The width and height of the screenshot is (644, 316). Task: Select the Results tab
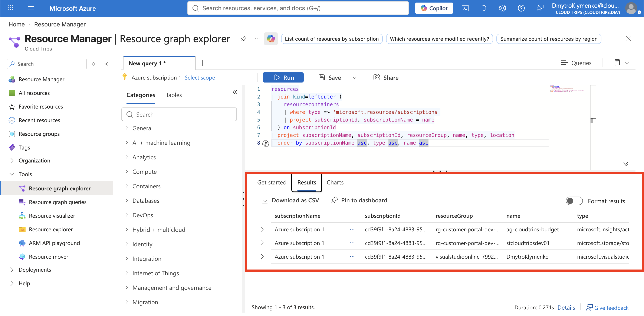(x=307, y=182)
